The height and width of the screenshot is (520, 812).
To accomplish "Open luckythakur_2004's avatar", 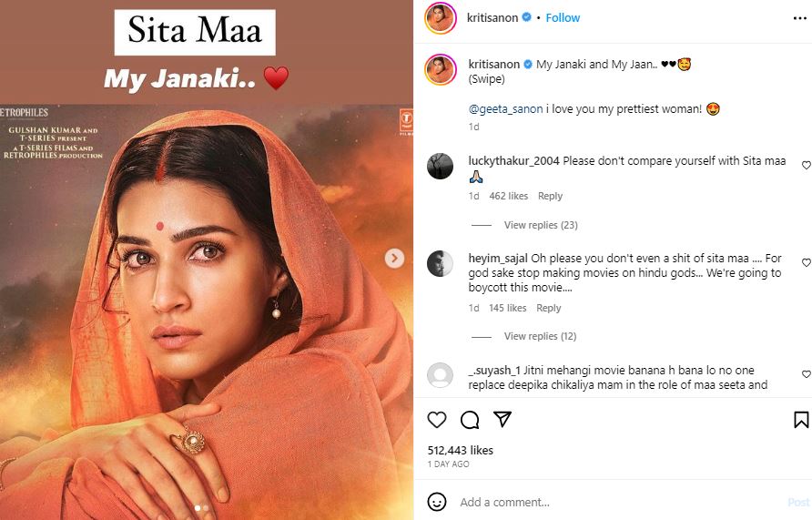I will 441,165.
